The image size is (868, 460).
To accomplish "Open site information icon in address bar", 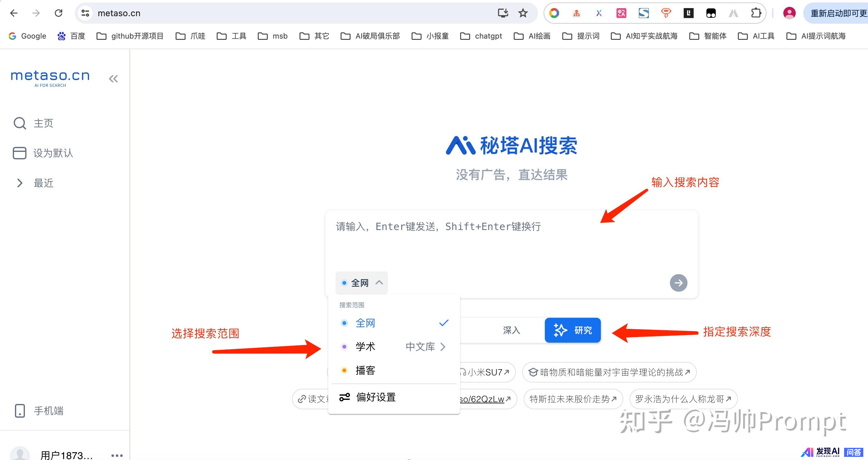I will 85,13.
